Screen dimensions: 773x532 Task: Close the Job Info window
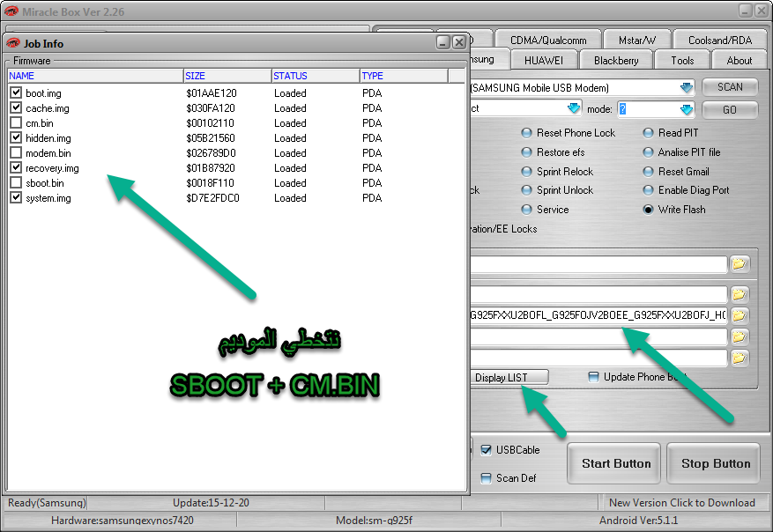459,42
